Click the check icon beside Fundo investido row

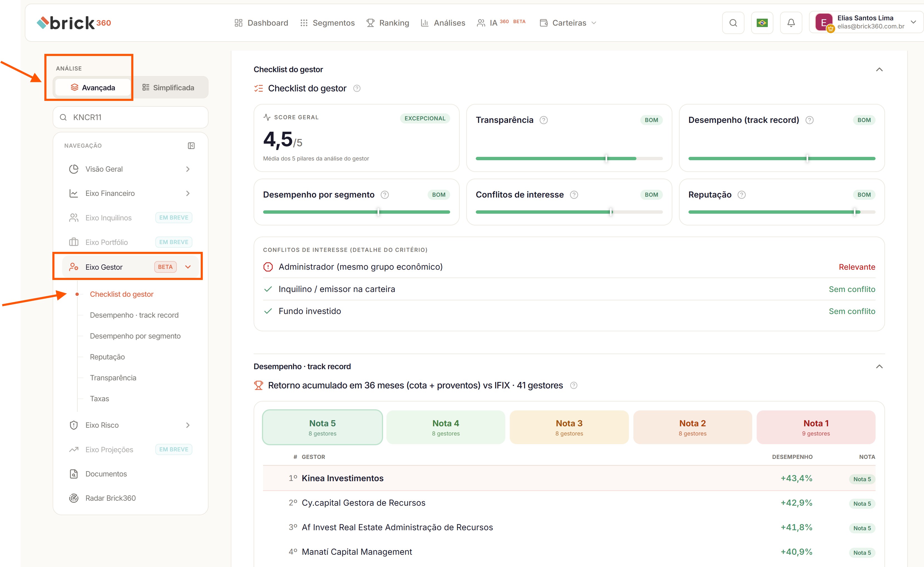tap(268, 311)
